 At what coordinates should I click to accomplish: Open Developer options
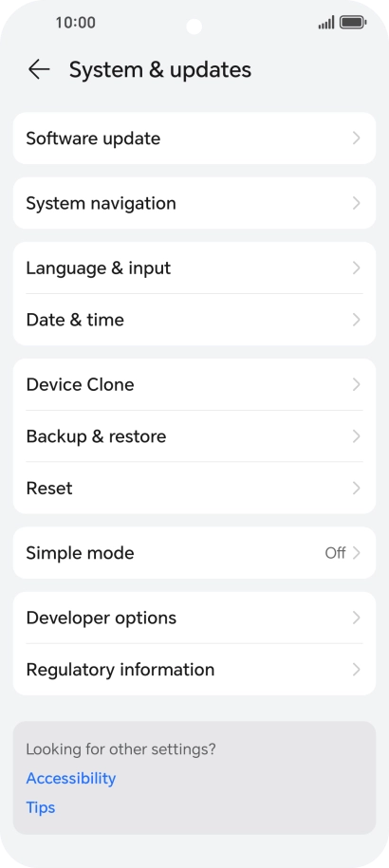pos(194,618)
